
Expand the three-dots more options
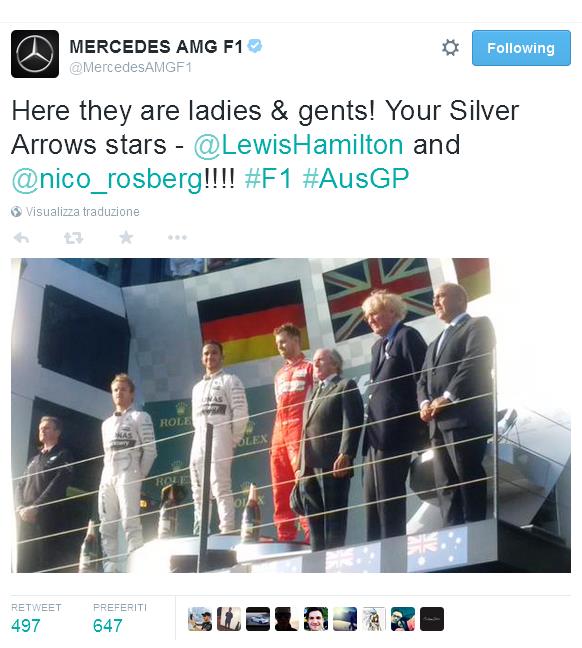pyautogui.click(x=177, y=238)
